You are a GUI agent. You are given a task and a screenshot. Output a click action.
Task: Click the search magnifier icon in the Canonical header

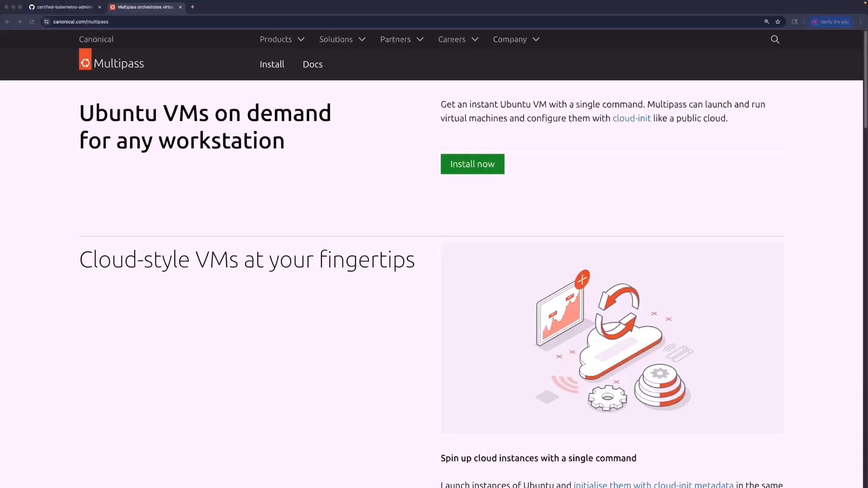pyautogui.click(x=775, y=39)
